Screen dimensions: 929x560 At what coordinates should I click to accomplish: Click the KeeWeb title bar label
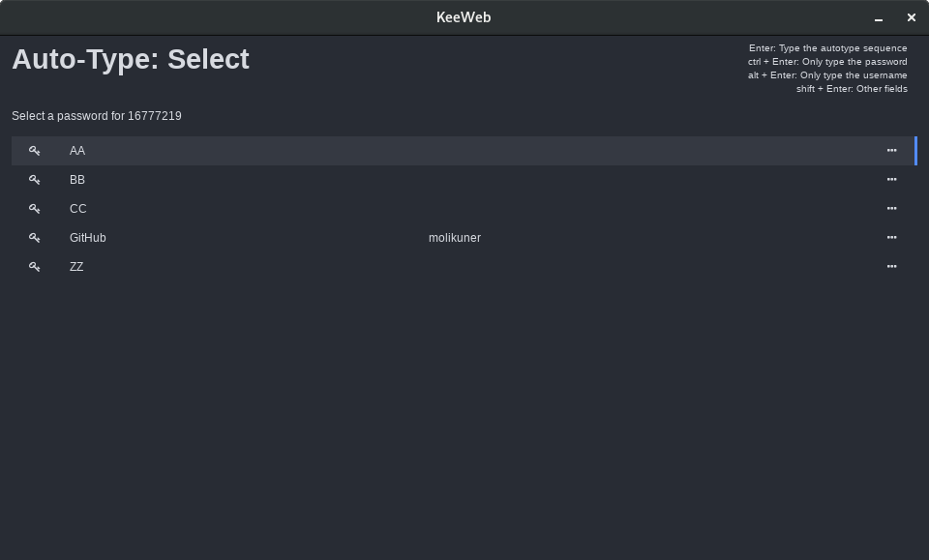point(464,16)
